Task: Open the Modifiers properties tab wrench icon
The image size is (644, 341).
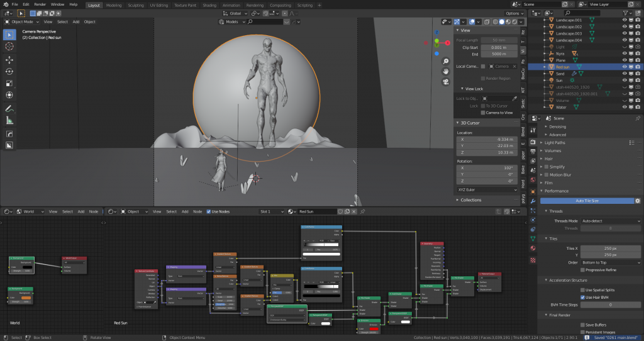Action: 533,201
